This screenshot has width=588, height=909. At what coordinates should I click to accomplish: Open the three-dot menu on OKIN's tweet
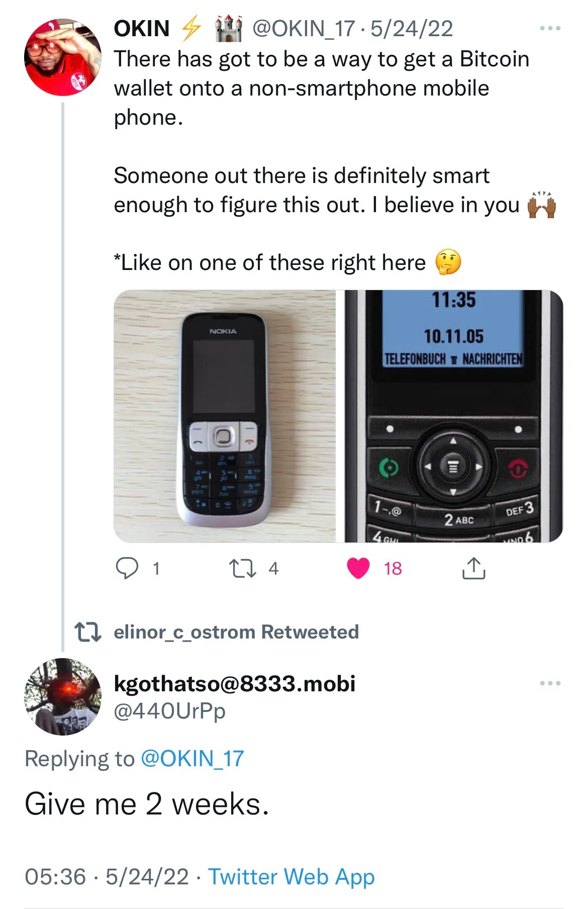tap(550, 29)
